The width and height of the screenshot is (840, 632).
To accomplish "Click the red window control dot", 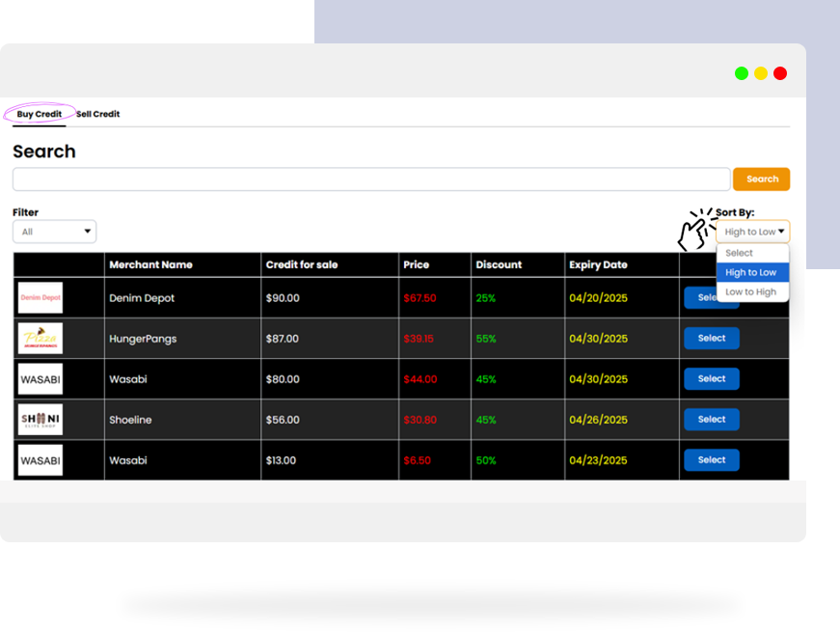I will tap(780, 73).
